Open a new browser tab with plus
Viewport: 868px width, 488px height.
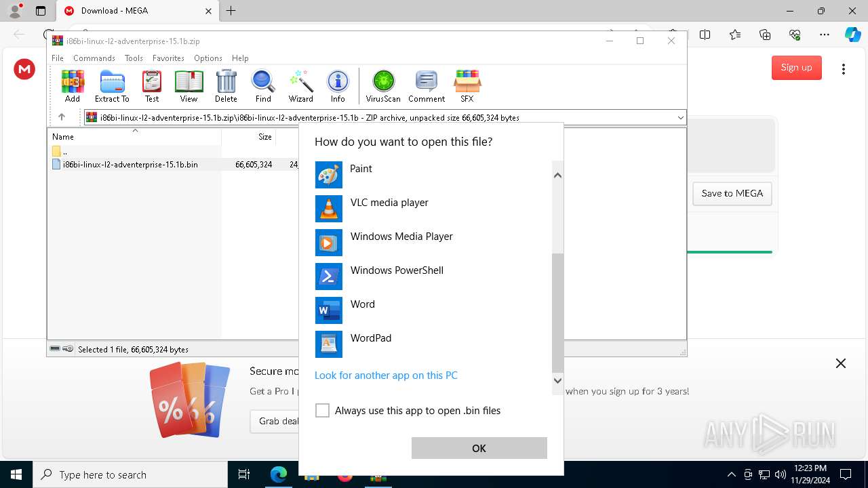tap(231, 11)
